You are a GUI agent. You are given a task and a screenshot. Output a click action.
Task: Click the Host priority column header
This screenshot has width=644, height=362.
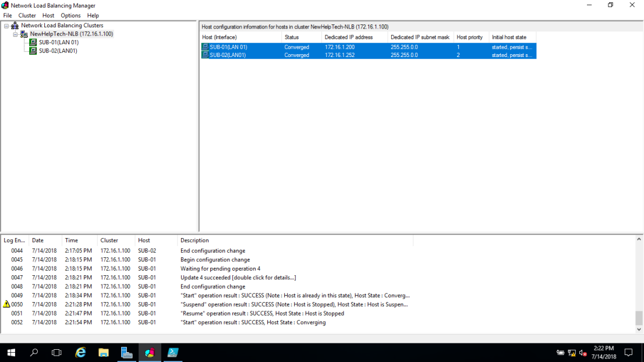tap(470, 37)
